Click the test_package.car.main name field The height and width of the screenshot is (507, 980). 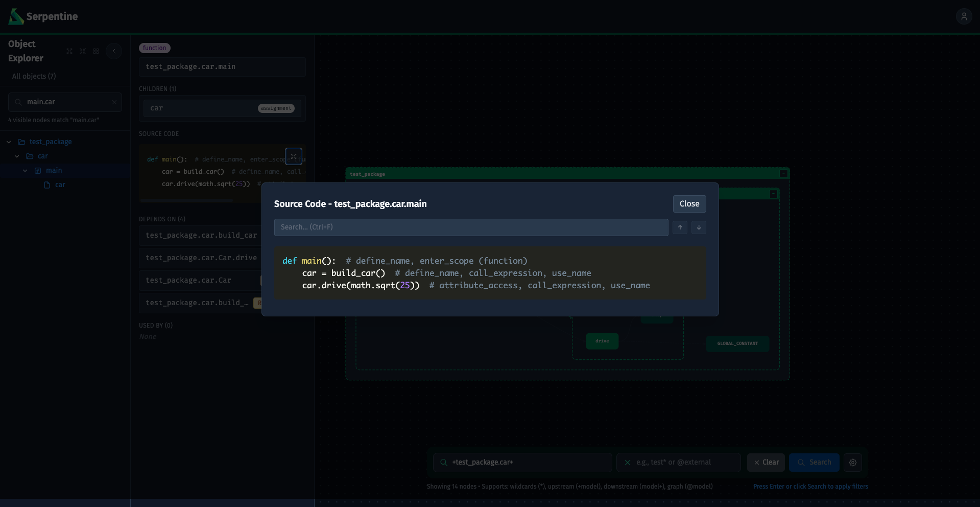pos(222,67)
